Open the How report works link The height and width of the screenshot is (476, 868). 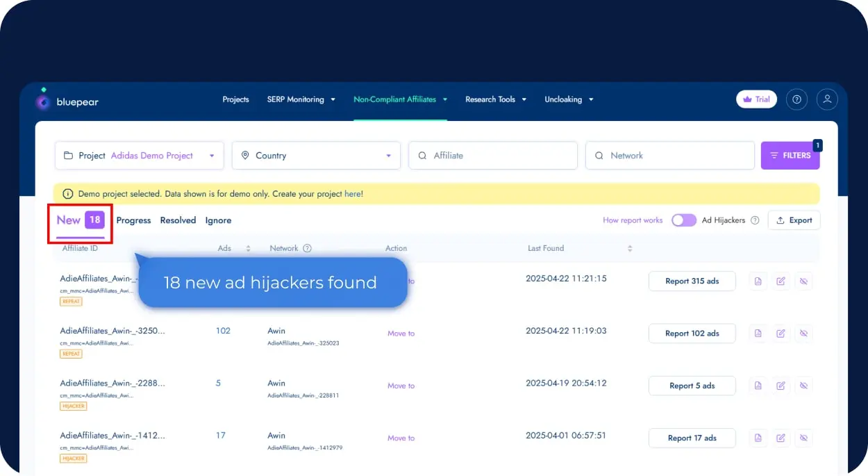point(633,220)
